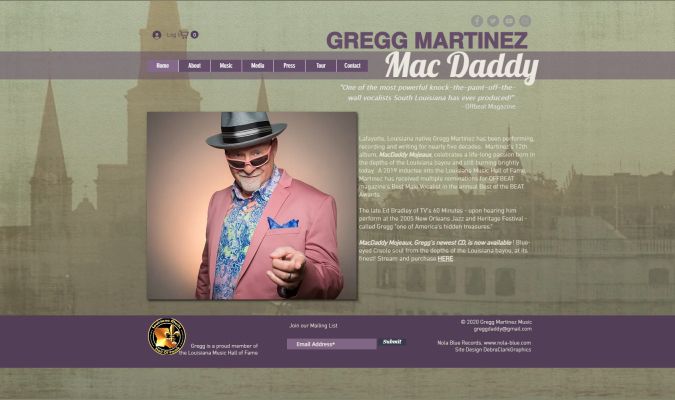Open the About page
This screenshot has width=675, height=400.
tap(194, 66)
